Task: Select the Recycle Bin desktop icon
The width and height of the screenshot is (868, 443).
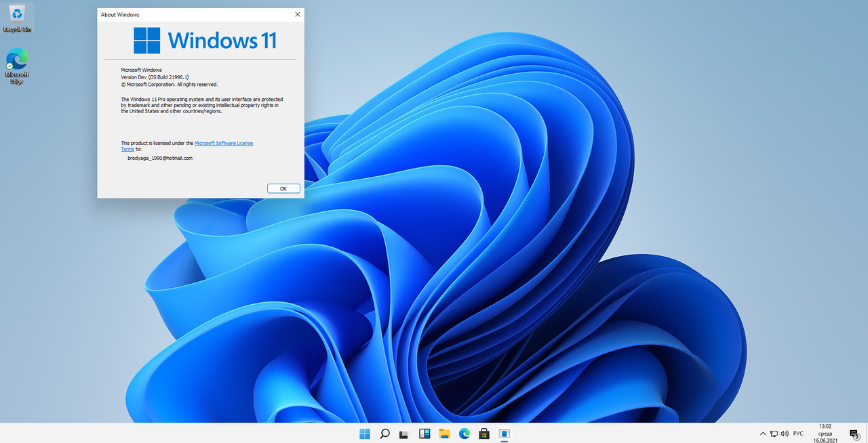Action: [17, 18]
